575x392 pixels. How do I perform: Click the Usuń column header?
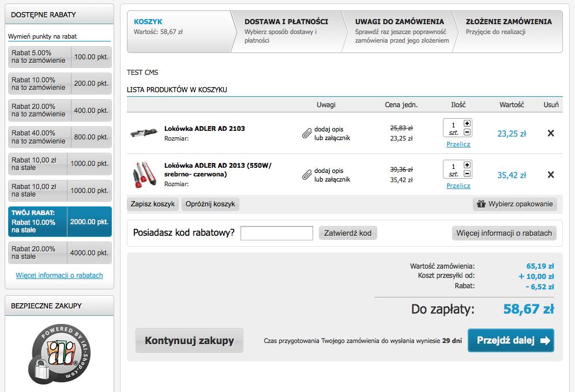pyautogui.click(x=551, y=105)
